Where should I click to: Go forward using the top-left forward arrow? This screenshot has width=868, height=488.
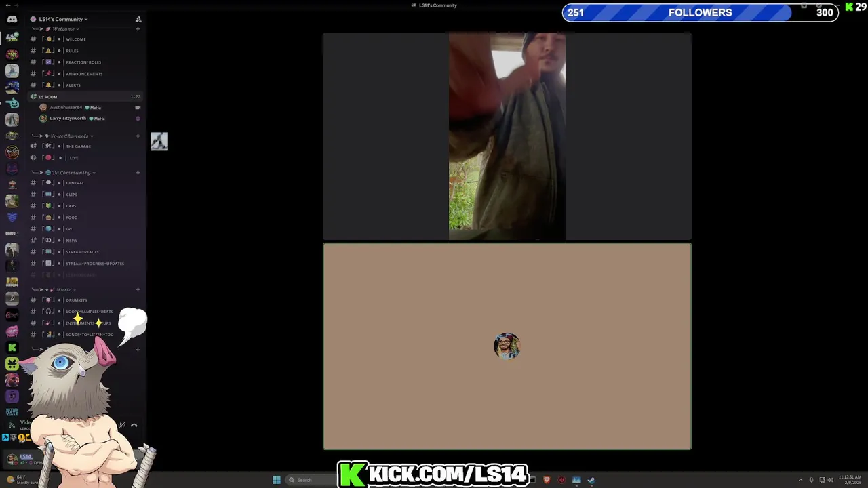click(16, 5)
